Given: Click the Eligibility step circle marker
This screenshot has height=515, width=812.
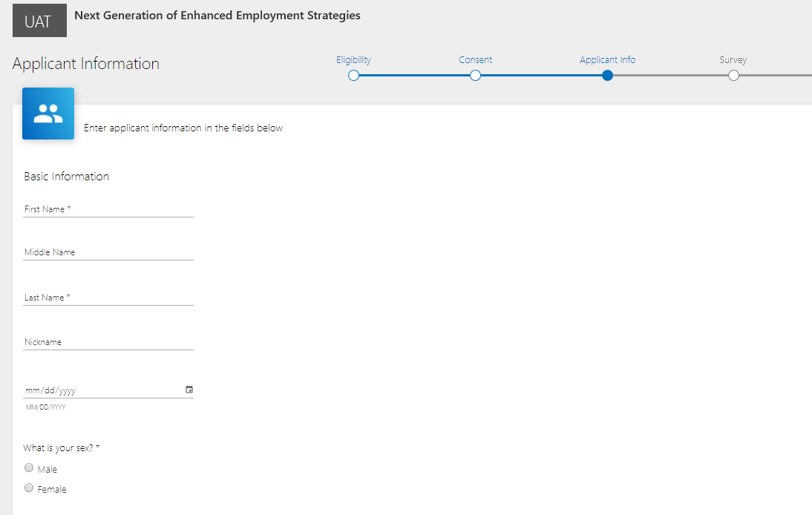Looking at the screenshot, I should (353, 76).
